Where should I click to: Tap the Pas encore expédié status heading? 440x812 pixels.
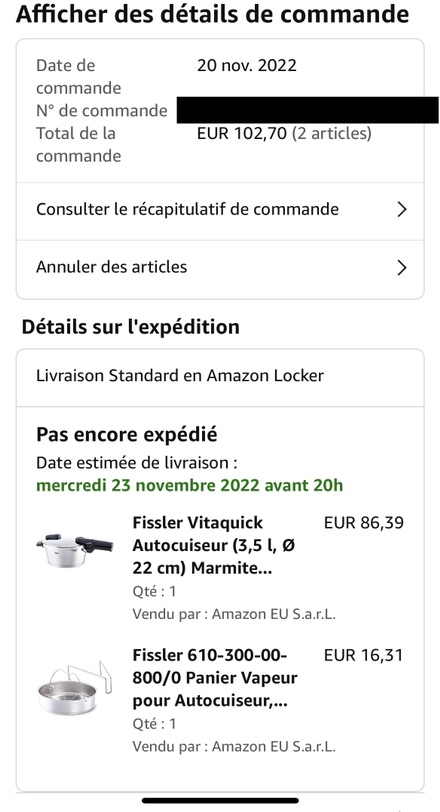point(126,434)
